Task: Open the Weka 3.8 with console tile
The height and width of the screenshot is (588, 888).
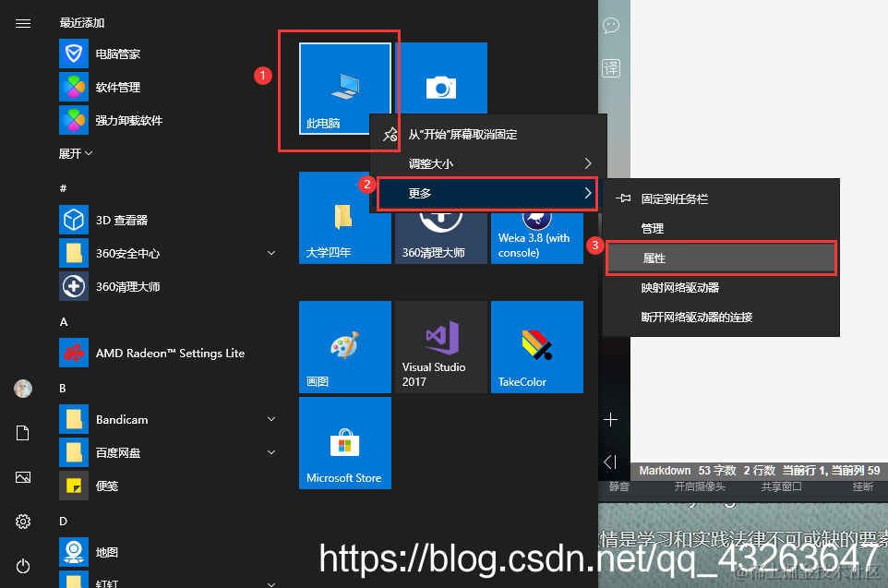Action: pos(536,236)
